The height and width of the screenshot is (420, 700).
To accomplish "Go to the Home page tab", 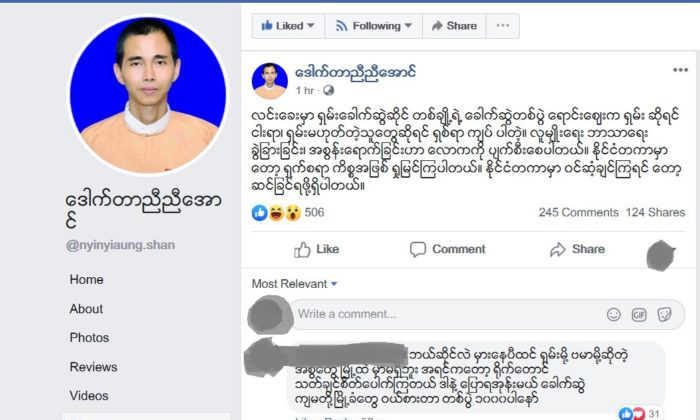I will pos(87,280).
